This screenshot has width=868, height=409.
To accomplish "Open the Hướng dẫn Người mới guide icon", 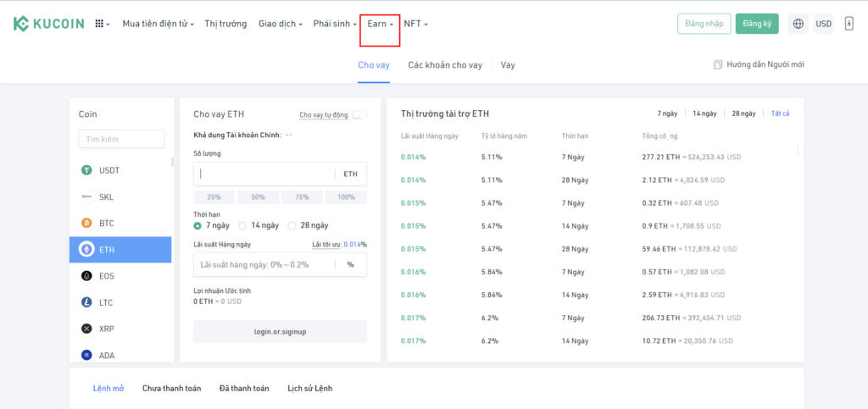I will (718, 65).
